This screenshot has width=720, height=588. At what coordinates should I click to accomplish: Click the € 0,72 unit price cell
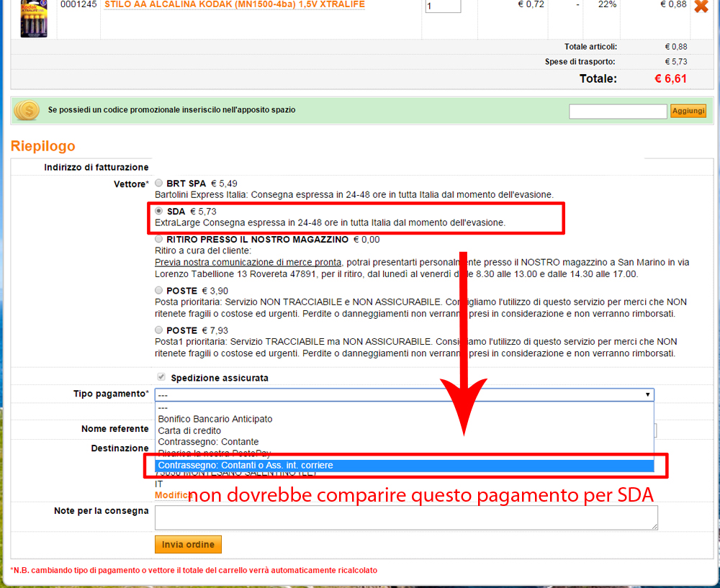[531, 4]
